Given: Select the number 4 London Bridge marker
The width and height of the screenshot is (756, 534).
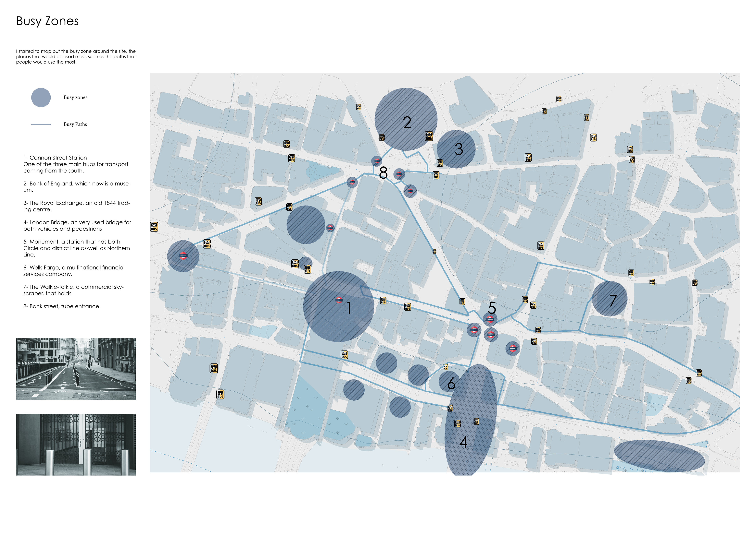Looking at the screenshot, I should pos(463,442).
